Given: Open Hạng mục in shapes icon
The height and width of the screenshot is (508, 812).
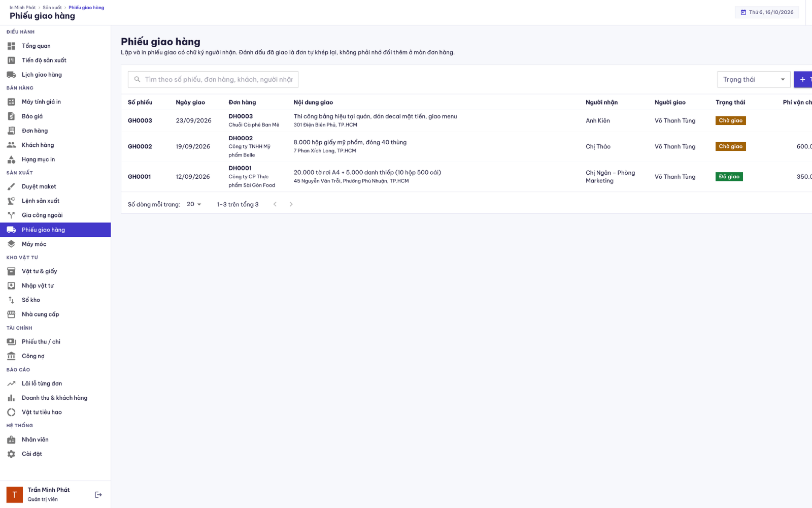Looking at the screenshot, I should (x=11, y=160).
